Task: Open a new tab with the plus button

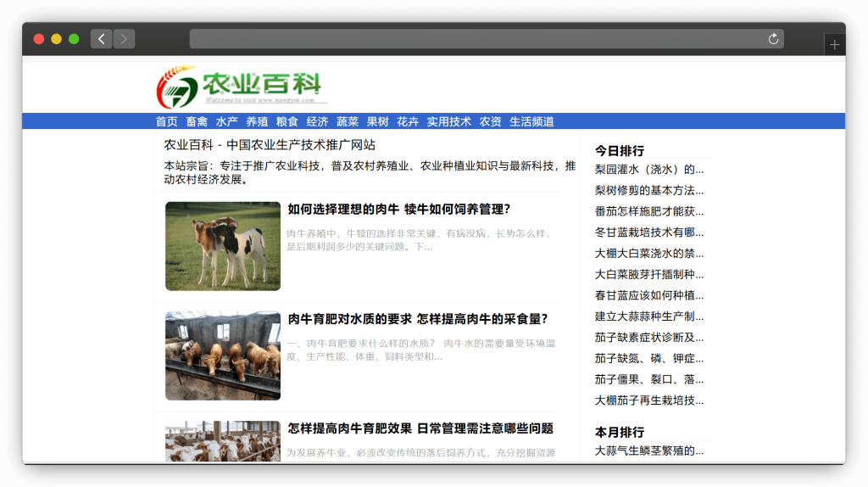Action: (835, 45)
